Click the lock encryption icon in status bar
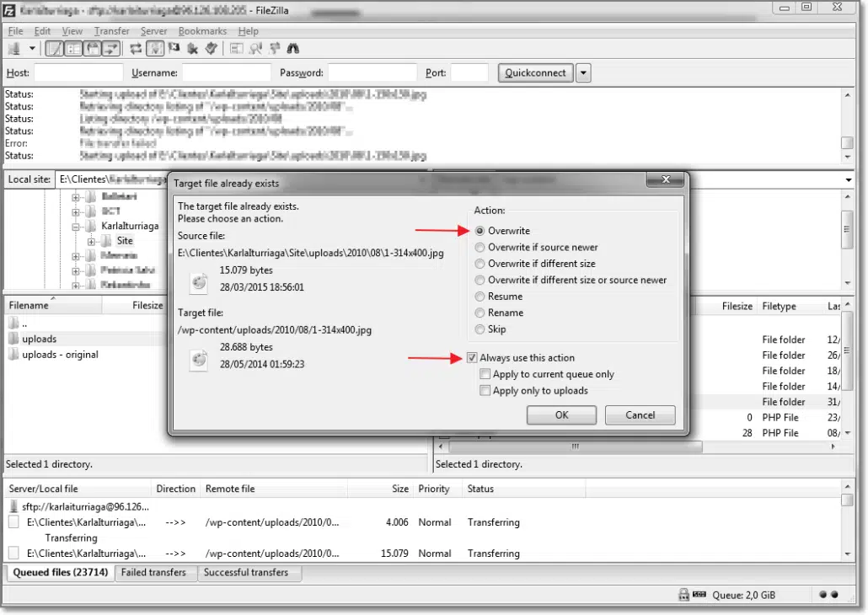 coord(683,595)
